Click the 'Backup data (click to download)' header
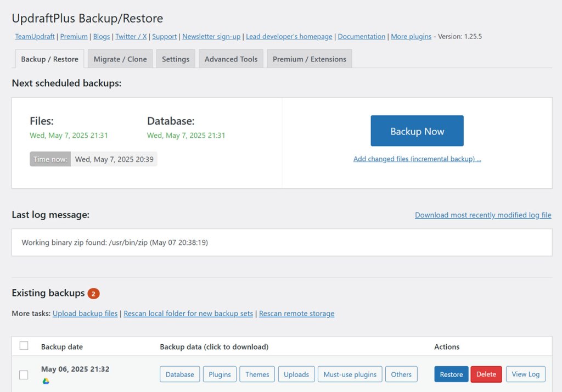Viewport: 562px width, 392px height. [x=214, y=347]
